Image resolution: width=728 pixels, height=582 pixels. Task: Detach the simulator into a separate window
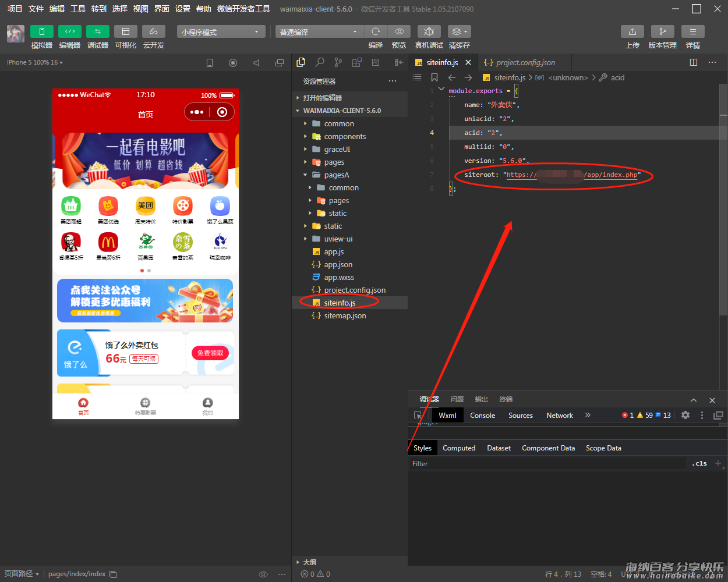280,63
